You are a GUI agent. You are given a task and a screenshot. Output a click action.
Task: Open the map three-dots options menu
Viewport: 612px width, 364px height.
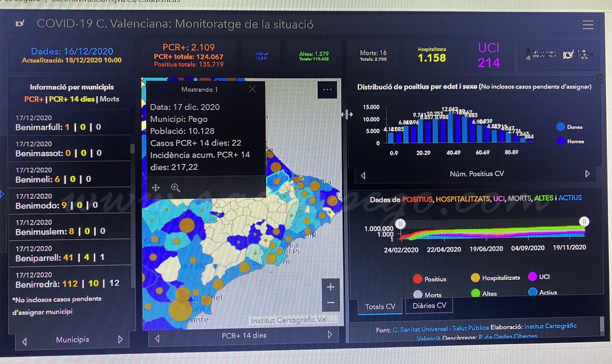tap(327, 90)
